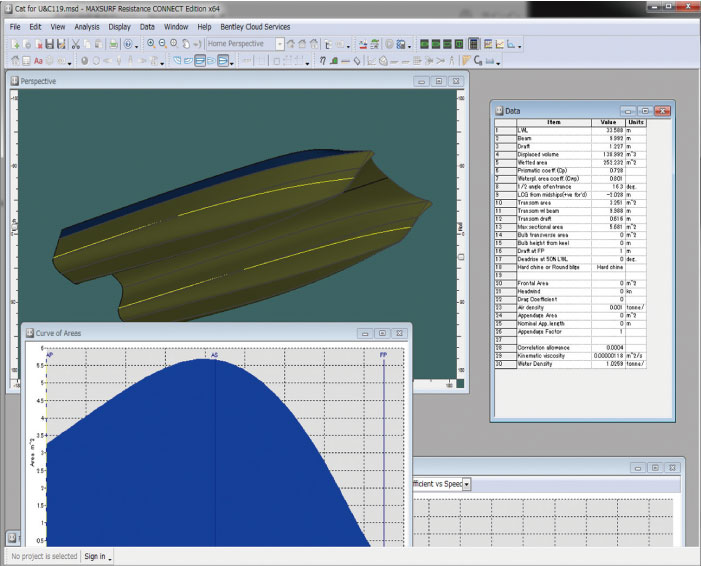Click the 'Item' column header in Data table

(553, 122)
